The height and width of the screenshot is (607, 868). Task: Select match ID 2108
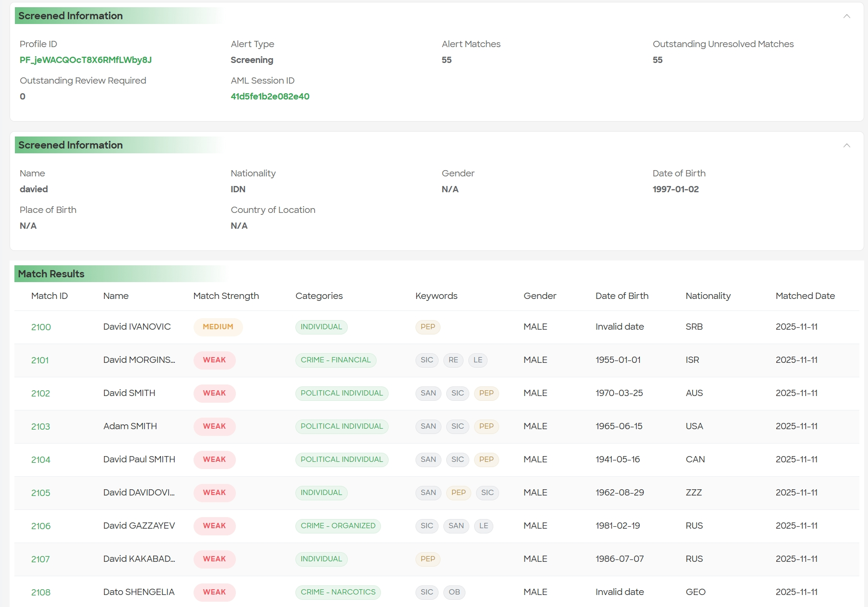(41, 593)
